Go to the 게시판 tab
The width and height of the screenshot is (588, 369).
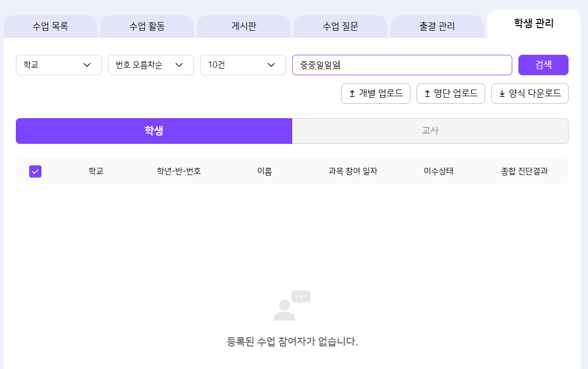(244, 27)
